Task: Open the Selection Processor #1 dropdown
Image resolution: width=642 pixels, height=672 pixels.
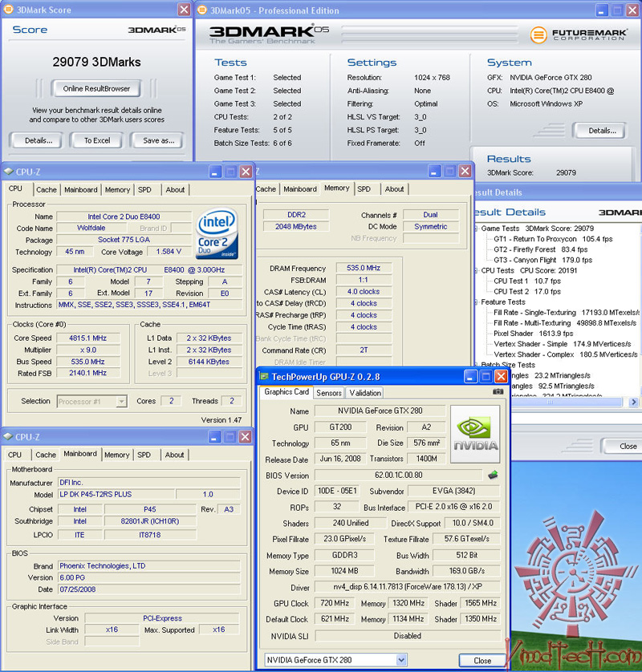Action: tap(121, 402)
